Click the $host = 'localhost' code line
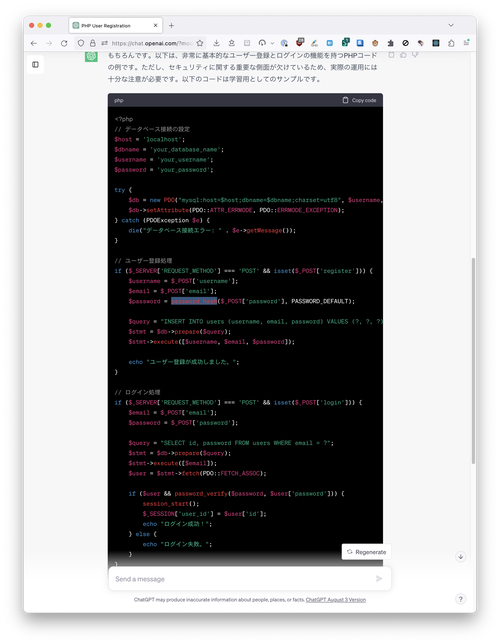The height and width of the screenshot is (644, 500). [x=150, y=139]
